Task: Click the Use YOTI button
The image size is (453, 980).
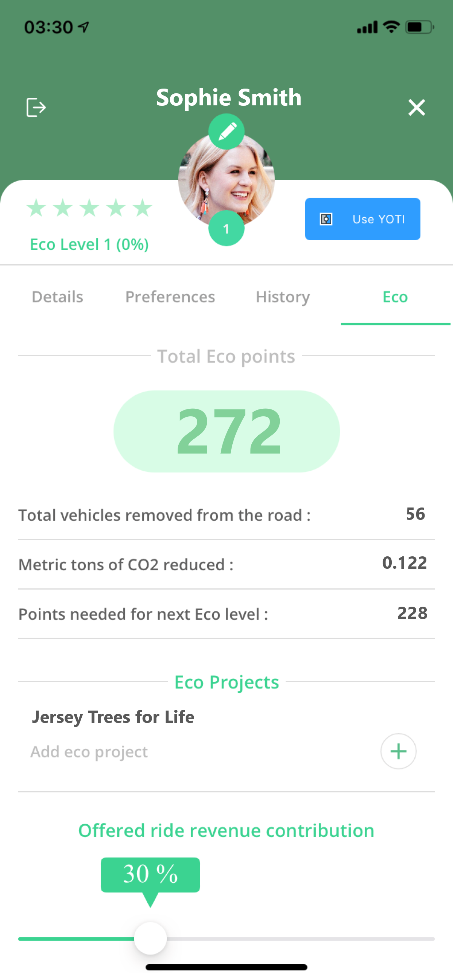Action: (x=363, y=219)
